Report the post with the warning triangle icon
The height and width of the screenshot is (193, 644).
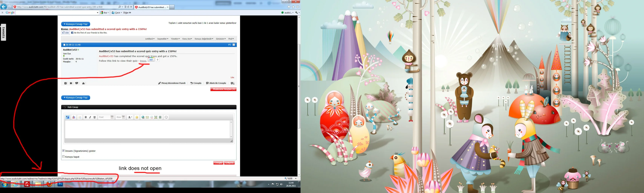click(84, 83)
